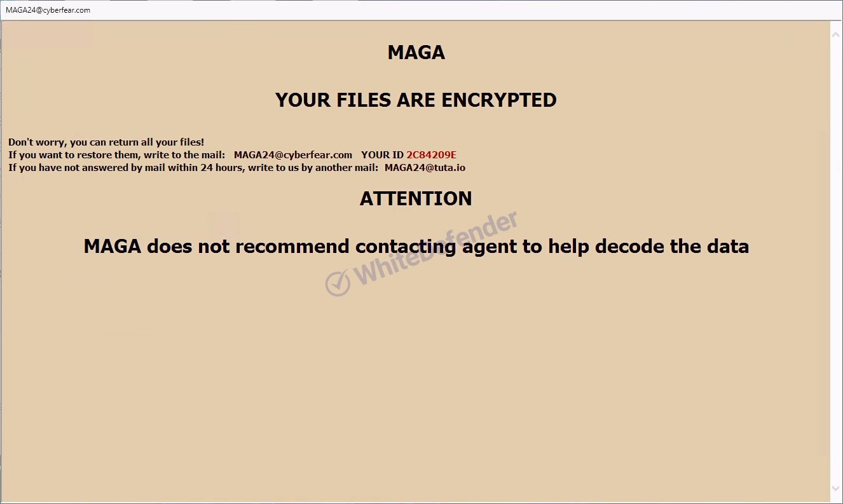Image resolution: width=843 pixels, height=504 pixels.
Task: Click the WhiteDefender checkmark watermark icon
Action: [x=338, y=283]
